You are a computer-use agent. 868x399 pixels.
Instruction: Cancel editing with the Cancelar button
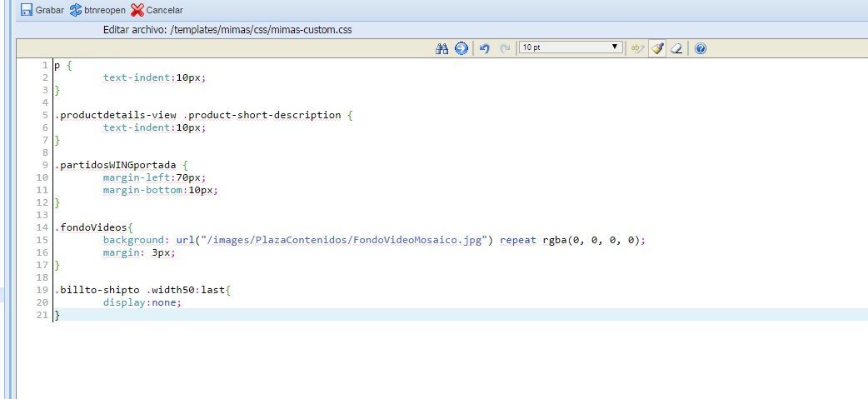click(x=157, y=10)
